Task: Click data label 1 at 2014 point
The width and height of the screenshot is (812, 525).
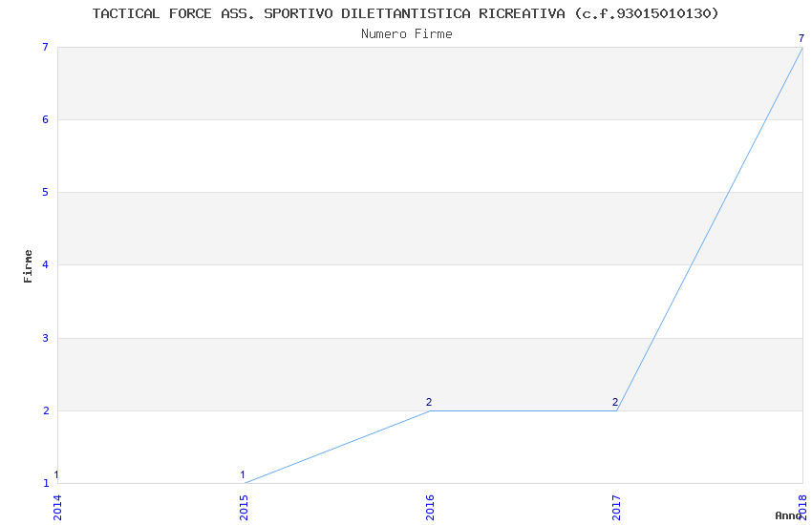Action: [x=56, y=474]
